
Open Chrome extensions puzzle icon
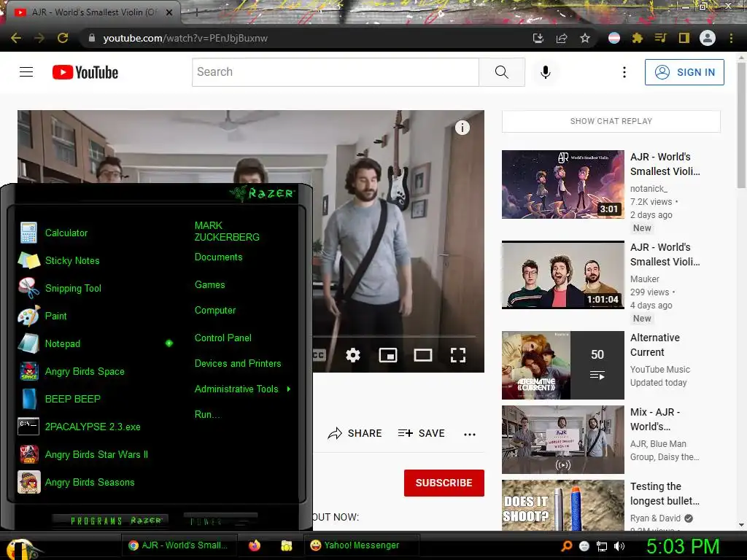coord(637,38)
